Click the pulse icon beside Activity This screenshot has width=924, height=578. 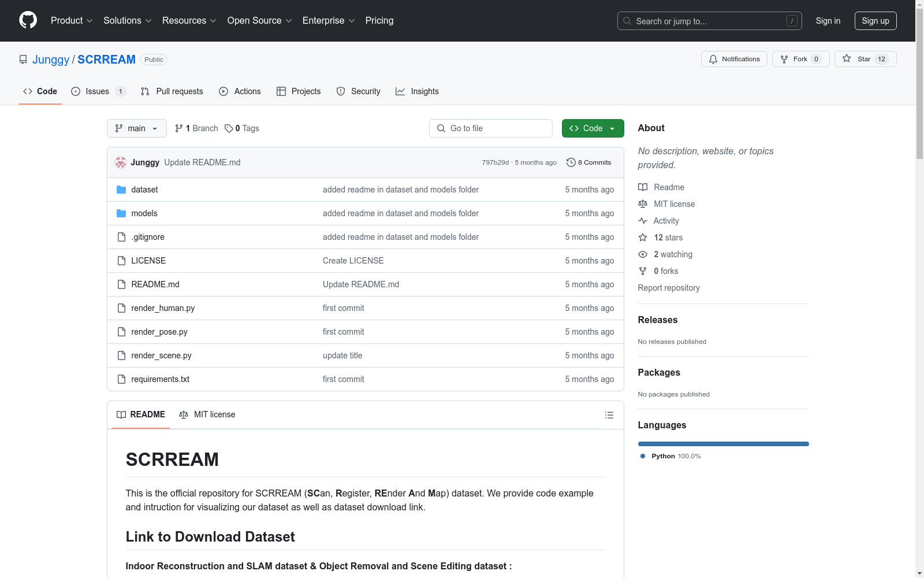click(643, 221)
